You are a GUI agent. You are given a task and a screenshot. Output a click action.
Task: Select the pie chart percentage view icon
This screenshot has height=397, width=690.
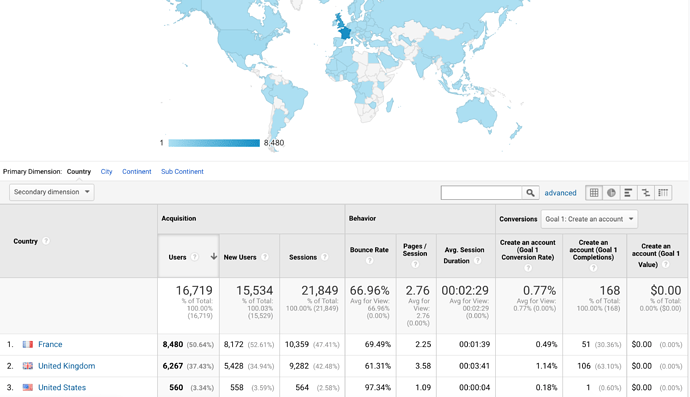pos(611,193)
